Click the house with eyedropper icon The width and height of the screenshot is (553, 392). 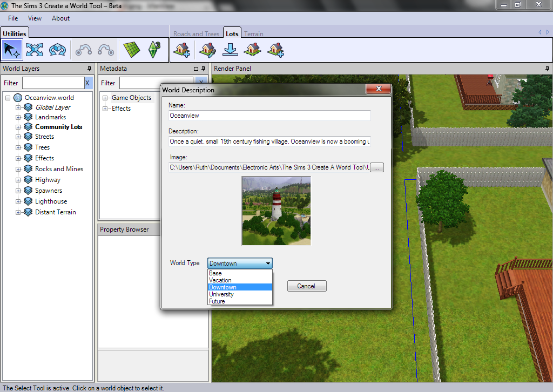point(207,50)
